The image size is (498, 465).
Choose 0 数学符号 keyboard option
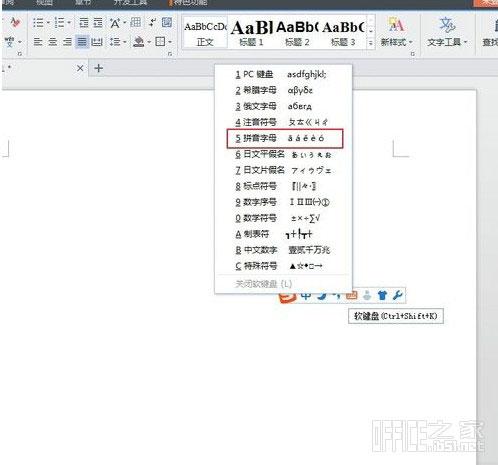point(283,218)
